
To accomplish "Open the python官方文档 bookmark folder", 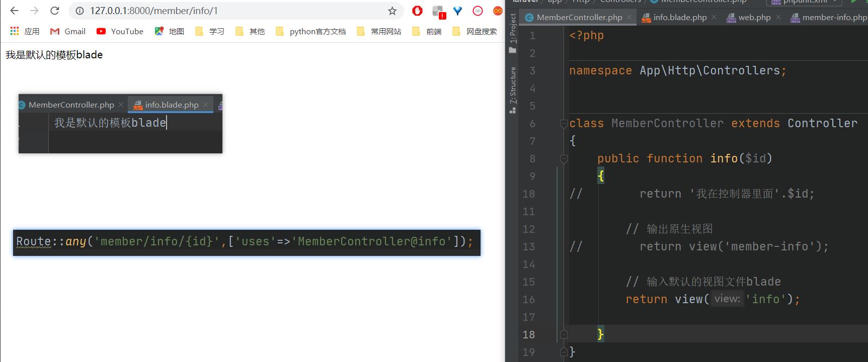I will click(311, 31).
